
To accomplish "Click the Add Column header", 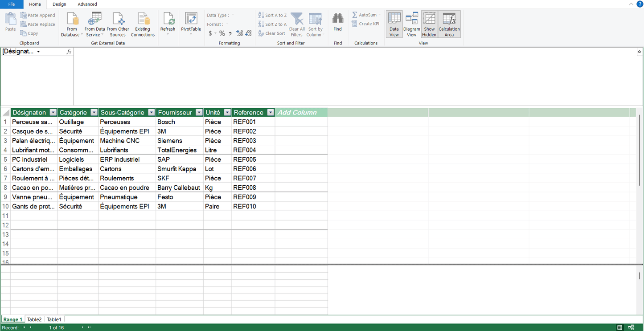I will point(297,113).
